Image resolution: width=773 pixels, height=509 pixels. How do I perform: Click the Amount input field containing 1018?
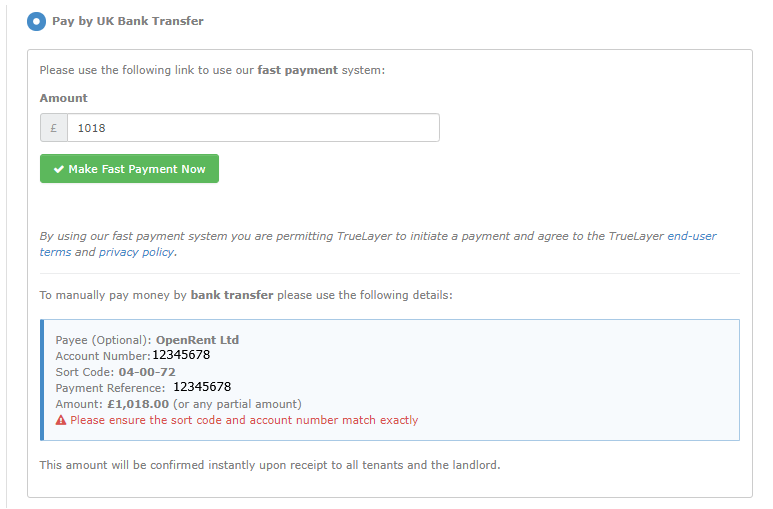tap(253, 128)
